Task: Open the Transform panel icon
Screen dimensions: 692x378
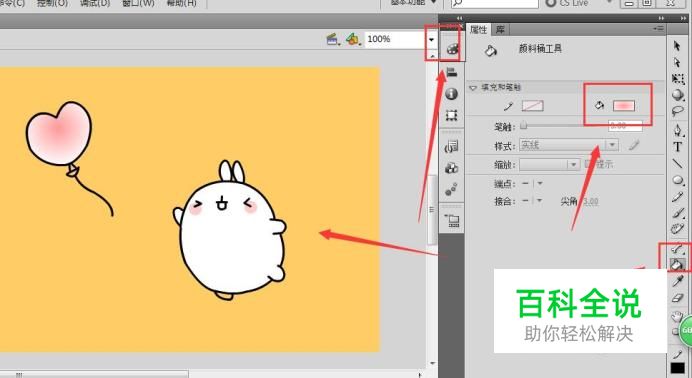Action: click(x=451, y=116)
